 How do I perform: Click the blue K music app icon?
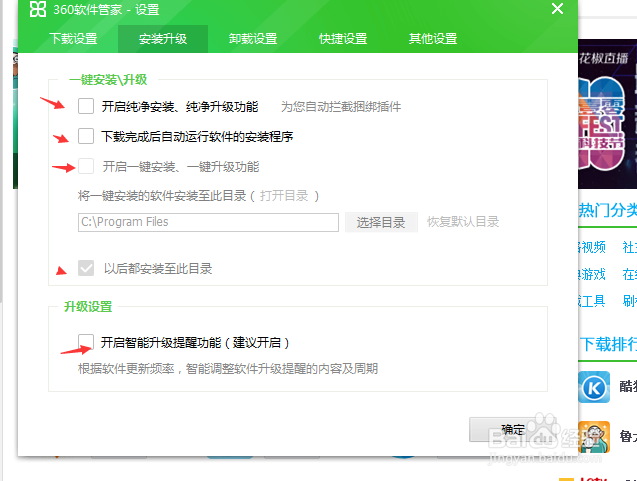coord(594,387)
